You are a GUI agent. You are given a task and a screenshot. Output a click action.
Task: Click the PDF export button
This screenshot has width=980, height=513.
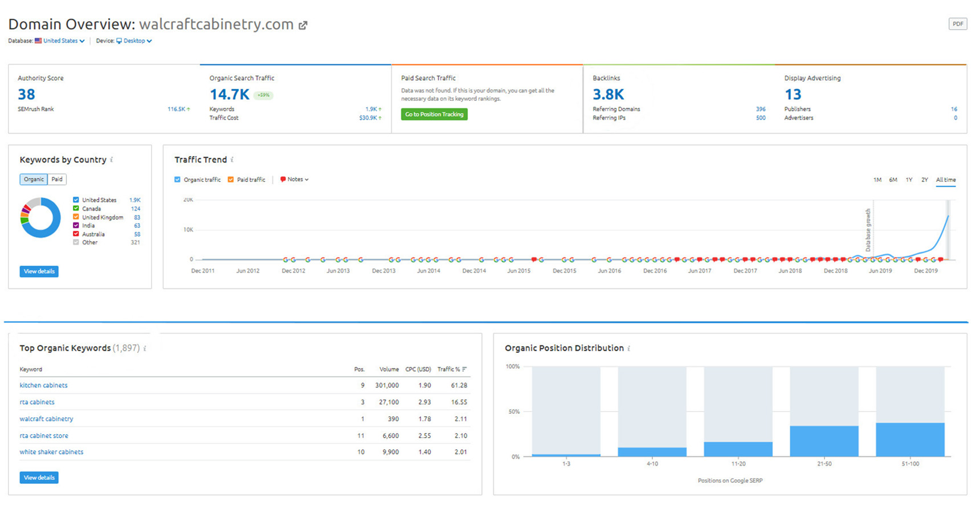[957, 24]
